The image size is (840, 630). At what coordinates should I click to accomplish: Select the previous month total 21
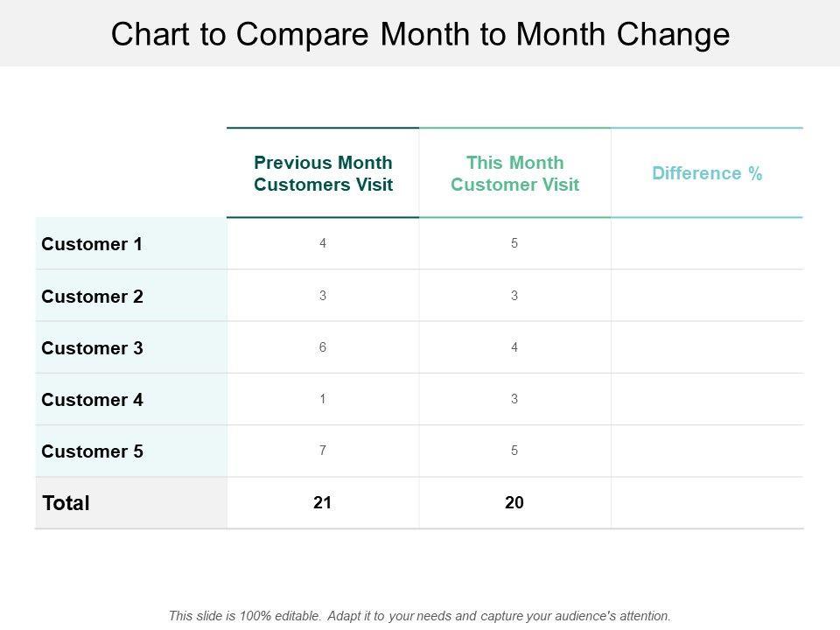tap(323, 503)
